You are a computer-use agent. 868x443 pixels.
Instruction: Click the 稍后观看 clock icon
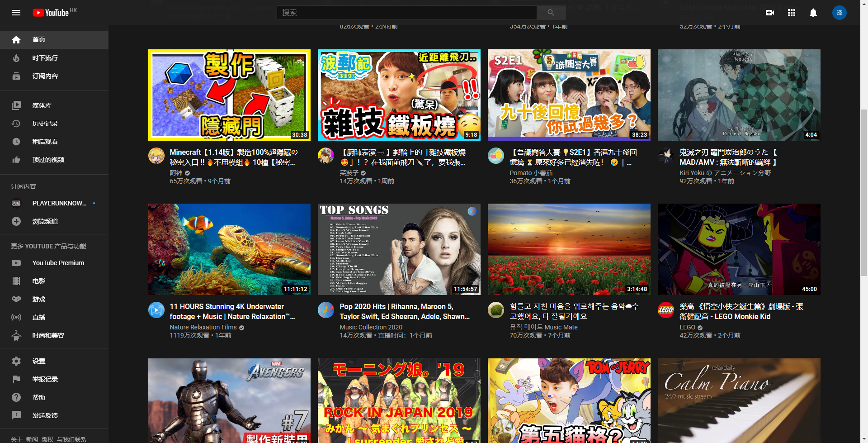coord(16,142)
